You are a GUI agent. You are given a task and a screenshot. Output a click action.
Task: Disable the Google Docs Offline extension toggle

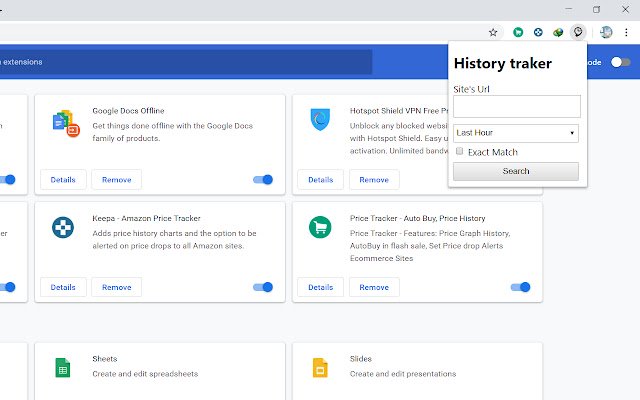pyautogui.click(x=263, y=180)
